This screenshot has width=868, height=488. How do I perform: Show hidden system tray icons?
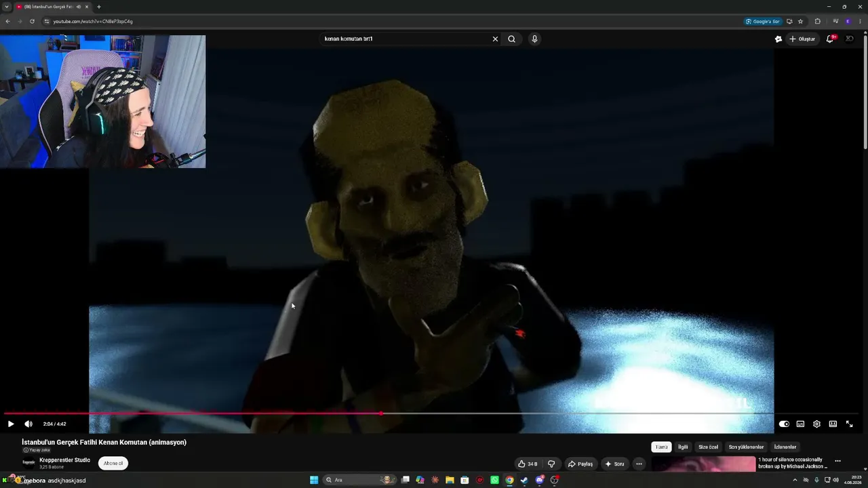795,481
